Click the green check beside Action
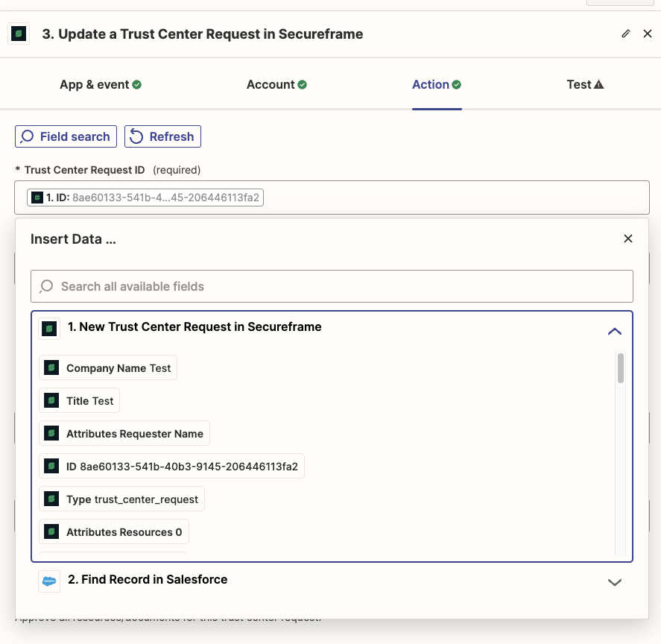Image resolution: width=661 pixels, height=644 pixels. pos(457,85)
